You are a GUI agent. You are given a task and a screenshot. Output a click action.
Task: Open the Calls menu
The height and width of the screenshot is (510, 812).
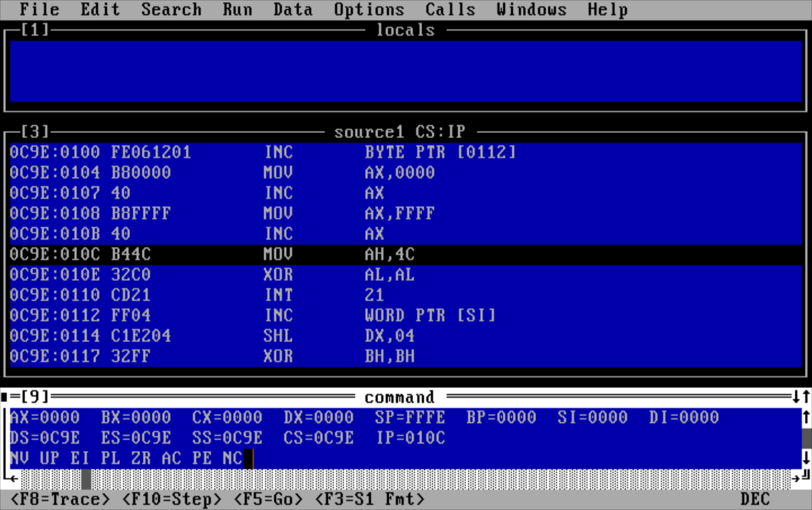click(450, 9)
